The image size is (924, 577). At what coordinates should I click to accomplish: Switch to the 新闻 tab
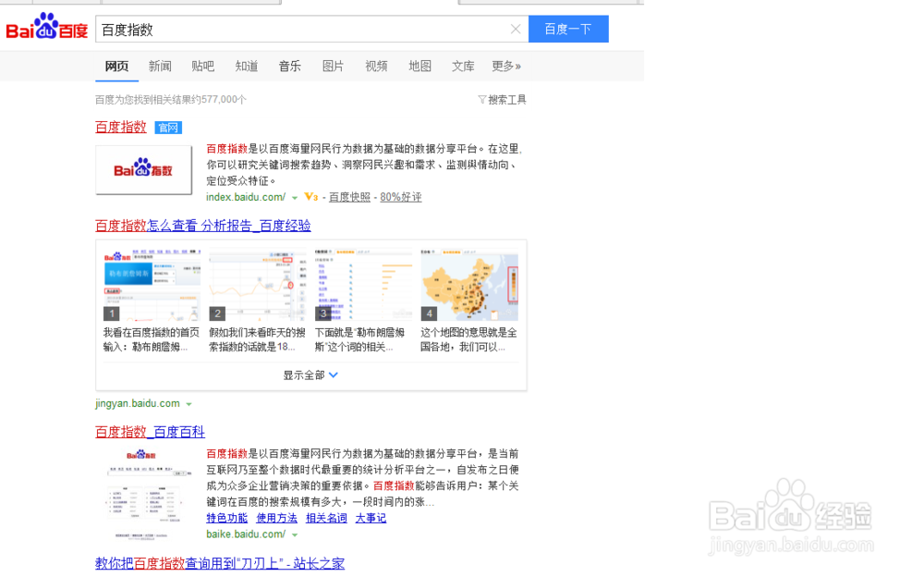(160, 66)
